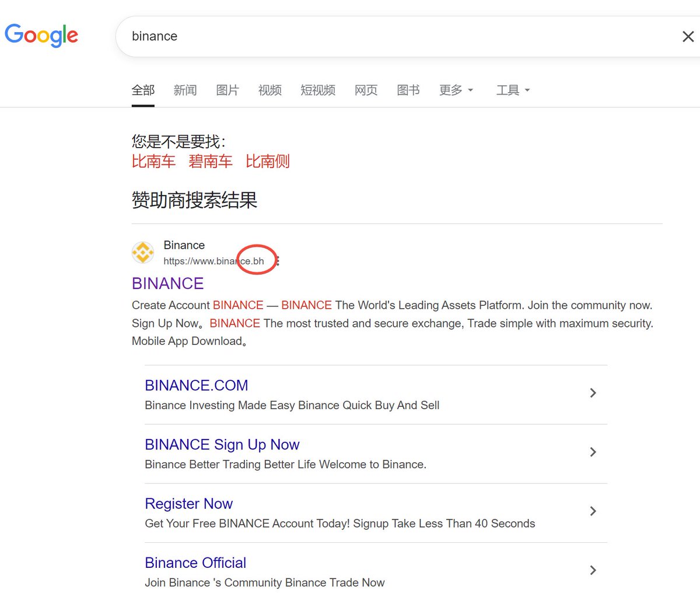This screenshot has width=700, height=600.
Task: Expand chevron on Register Now row
Action: point(593,511)
